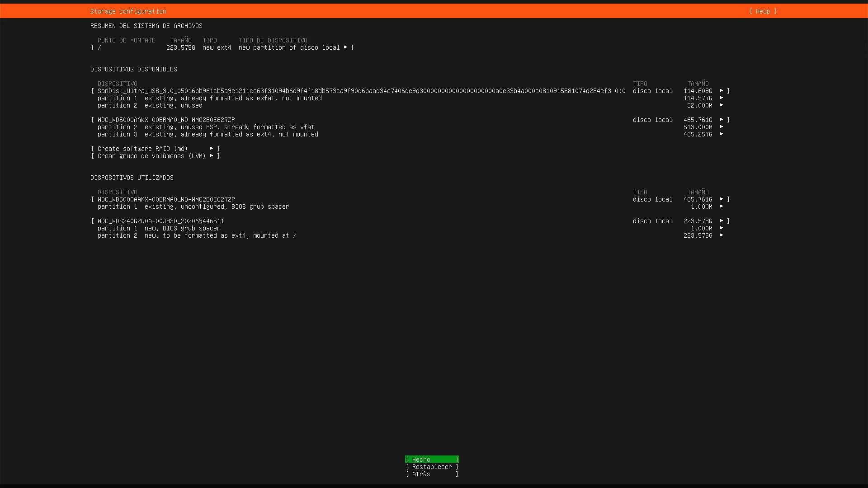The width and height of the screenshot is (868, 488).
Task: Click arrow of available WDC_WD5000AAKX disk
Action: [722, 120]
